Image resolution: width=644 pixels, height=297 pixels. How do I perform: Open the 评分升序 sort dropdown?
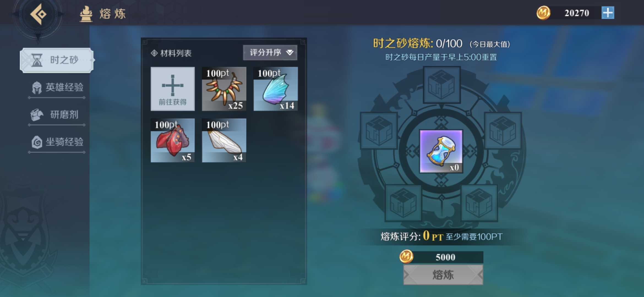[x=270, y=52]
